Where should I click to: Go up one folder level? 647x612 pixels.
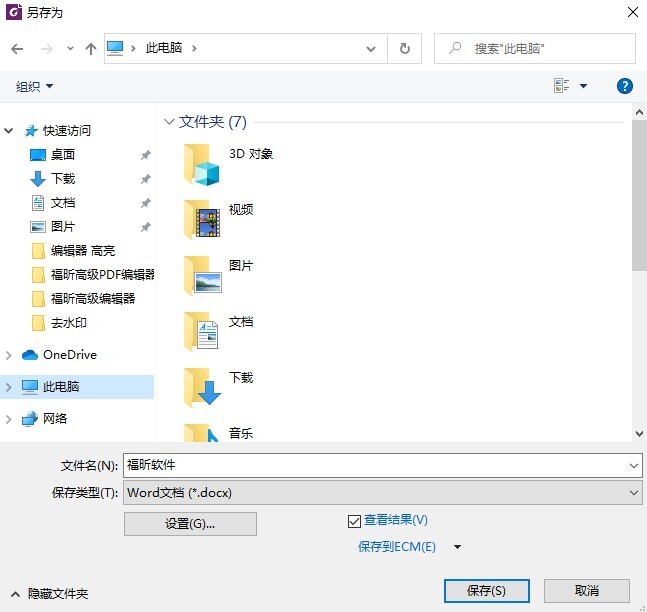[x=91, y=49]
